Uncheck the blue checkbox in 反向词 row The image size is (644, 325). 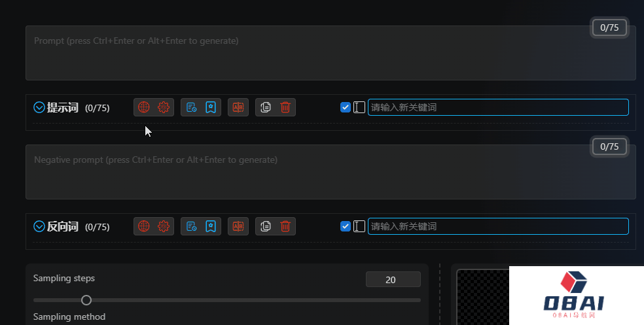pos(346,226)
